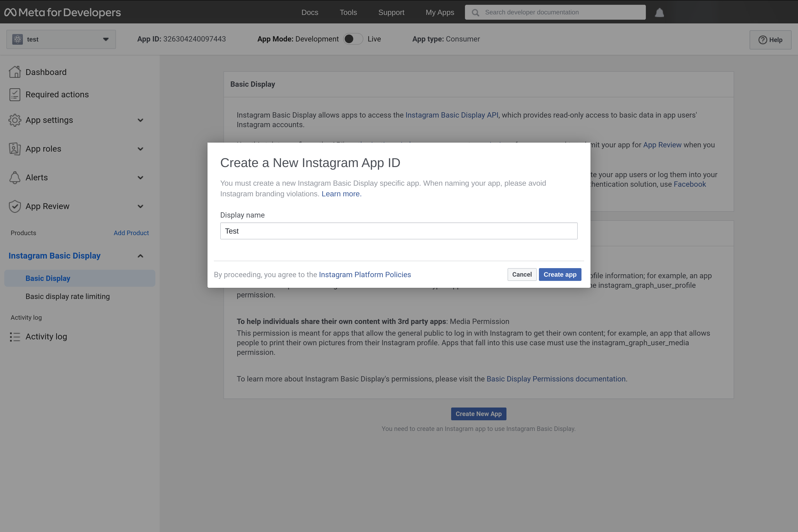
Task: Toggle App Mode from Development to Live
Action: [x=353, y=39]
